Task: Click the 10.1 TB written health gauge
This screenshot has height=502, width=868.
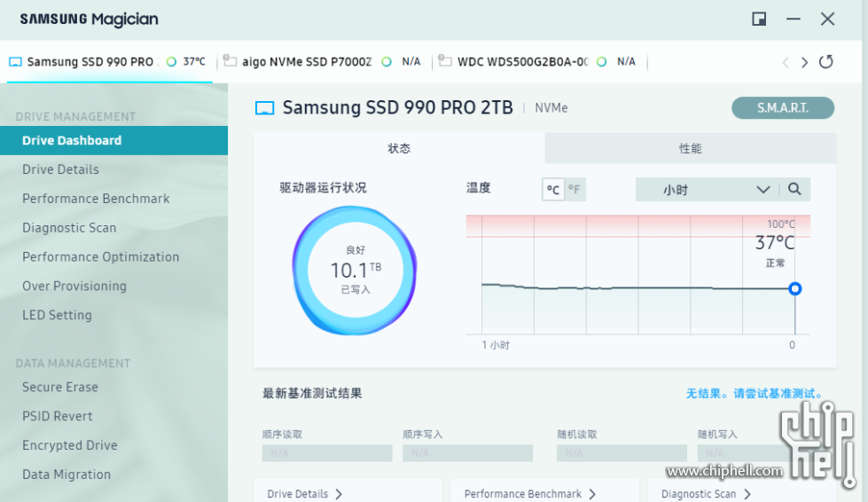Action: point(355,271)
